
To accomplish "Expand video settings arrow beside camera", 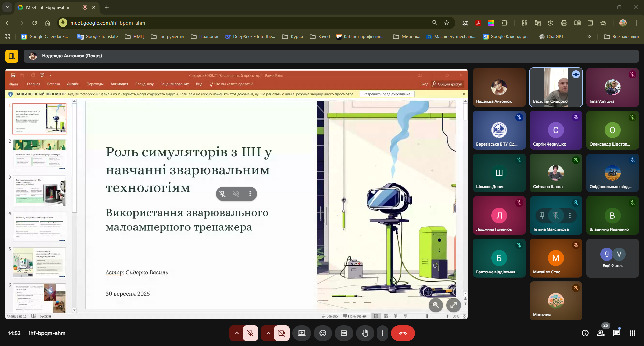I will (x=268, y=333).
